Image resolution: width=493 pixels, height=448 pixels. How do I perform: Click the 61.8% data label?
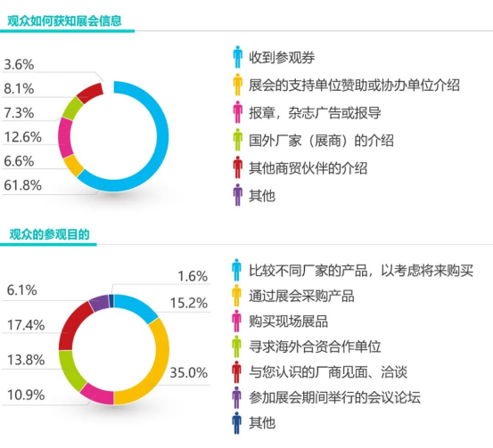(22, 185)
